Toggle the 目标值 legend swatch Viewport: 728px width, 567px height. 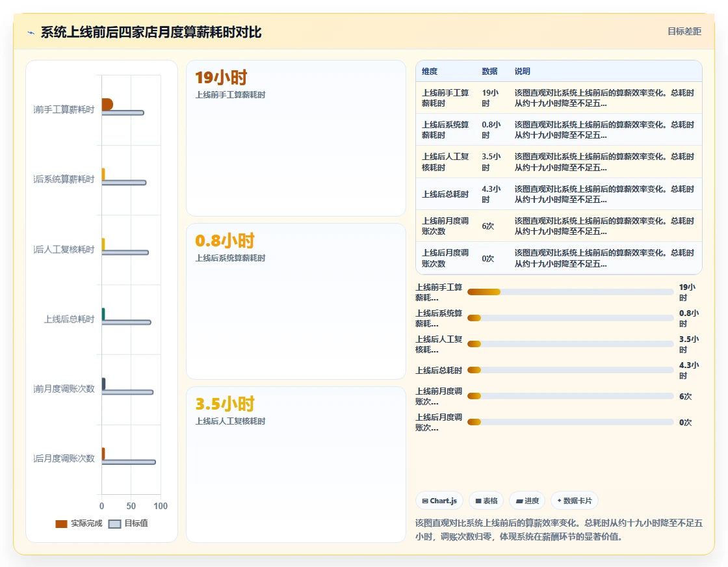[x=114, y=524]
